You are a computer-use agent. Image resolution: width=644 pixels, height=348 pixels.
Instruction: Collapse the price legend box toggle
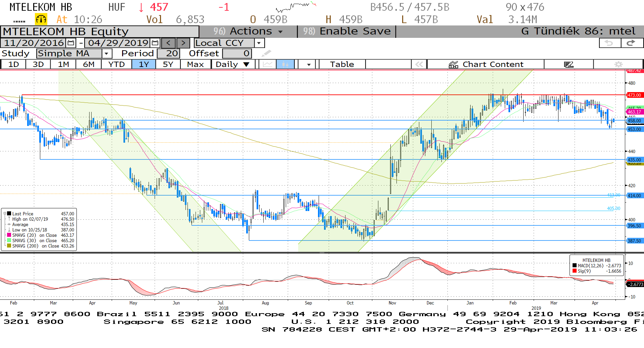(x=5, y=214)
